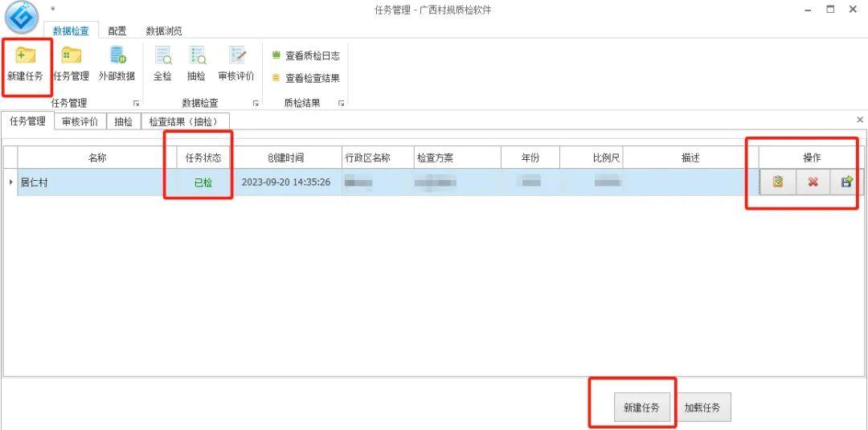Expand 质检结果 ribbon group launcher
The height and width of the screenshot is (430, 868).
pos(342,104)
